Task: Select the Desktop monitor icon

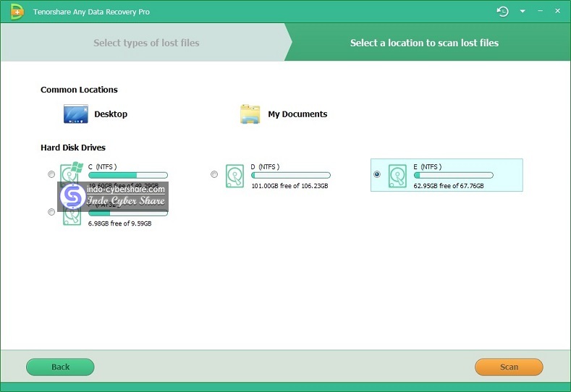Action: [x=76, y=114]
